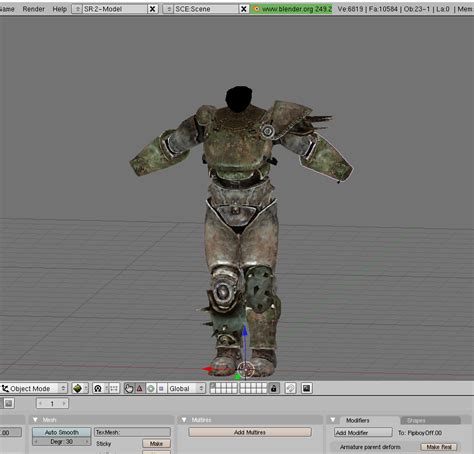
Task: Click the Sticky label in Mesh panel
Action: click(x=104, y=444)
